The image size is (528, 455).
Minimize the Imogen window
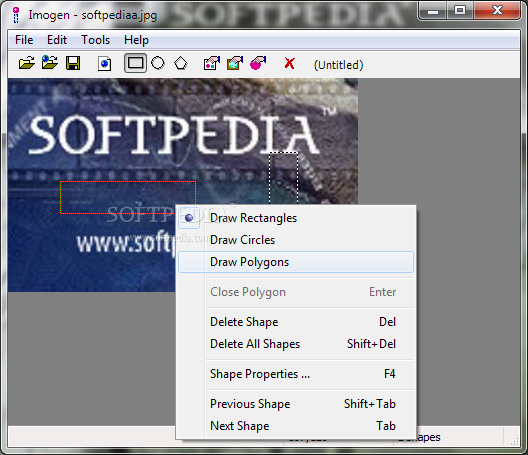click(x=433, y=11)
